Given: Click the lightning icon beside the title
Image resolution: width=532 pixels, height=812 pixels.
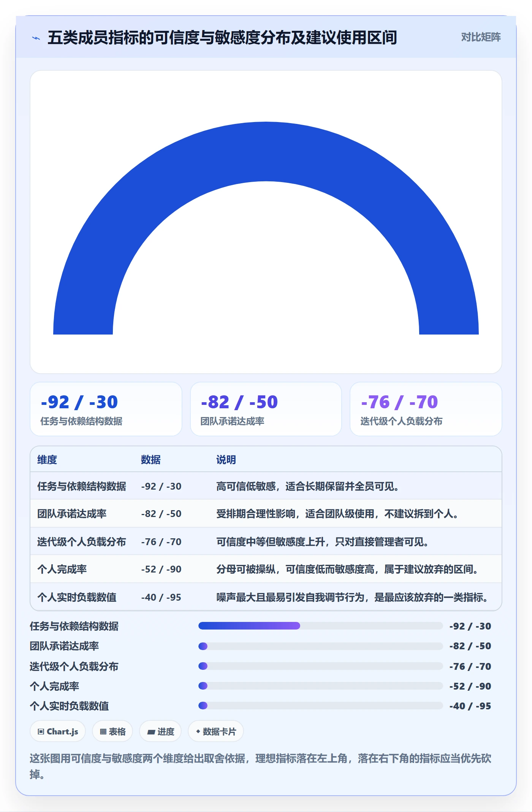Looking at the screenshot, I should pos(36,38).
